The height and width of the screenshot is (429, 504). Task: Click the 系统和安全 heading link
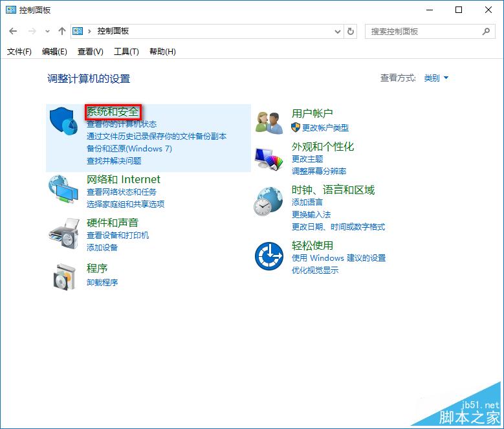click(x=113, y=112)
